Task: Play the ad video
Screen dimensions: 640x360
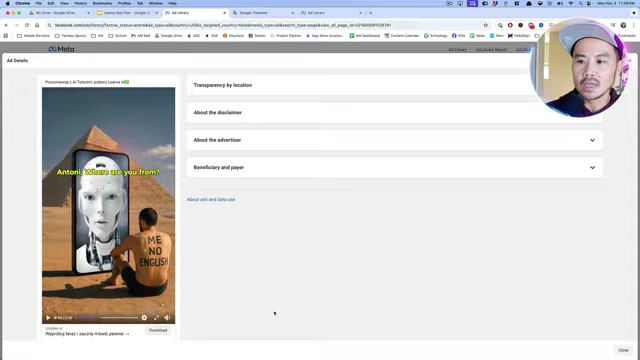Action: coord(48,318)
